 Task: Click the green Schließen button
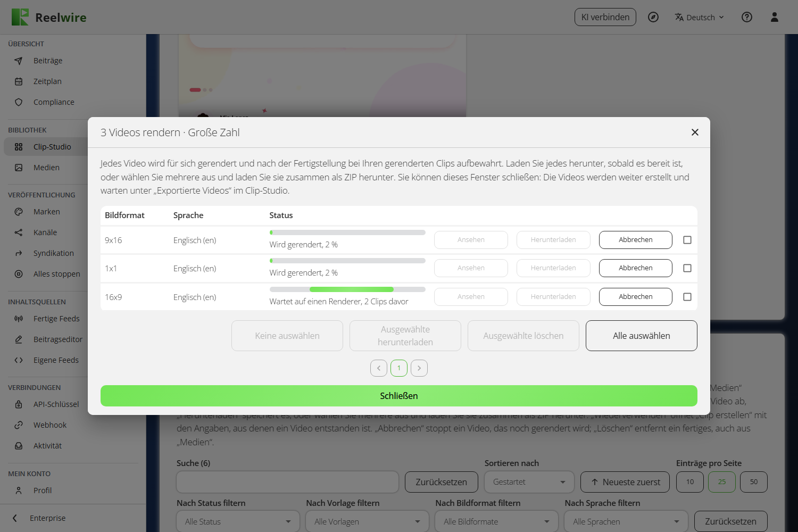coord(399,396)
